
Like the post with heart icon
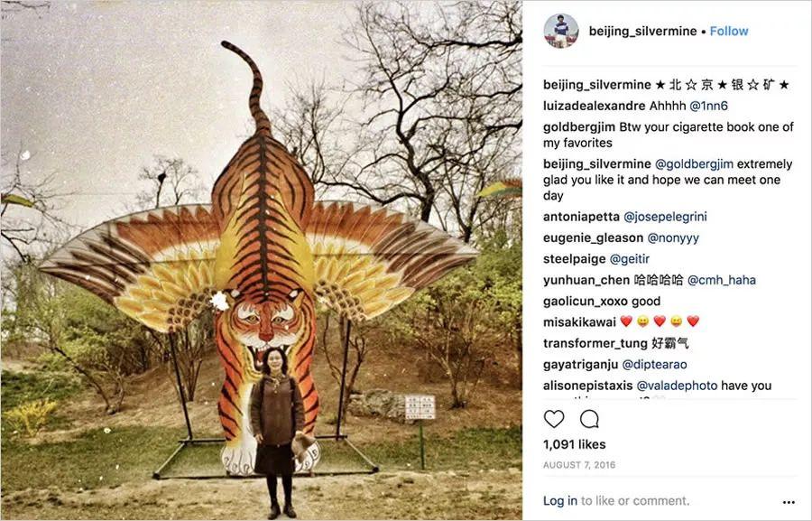tap(554, 419)
